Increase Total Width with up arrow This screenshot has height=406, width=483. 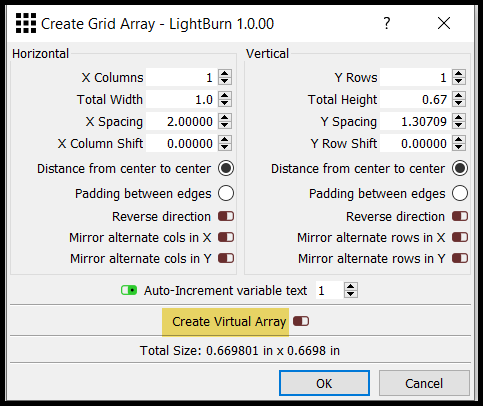(x=225, y=96)
